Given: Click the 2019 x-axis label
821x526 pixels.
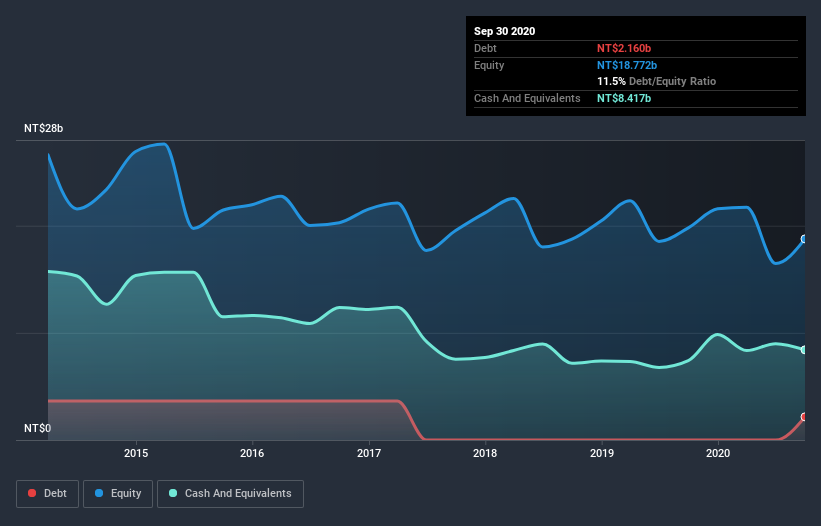Looking at the screenshot, I should (x=602, y=453).
